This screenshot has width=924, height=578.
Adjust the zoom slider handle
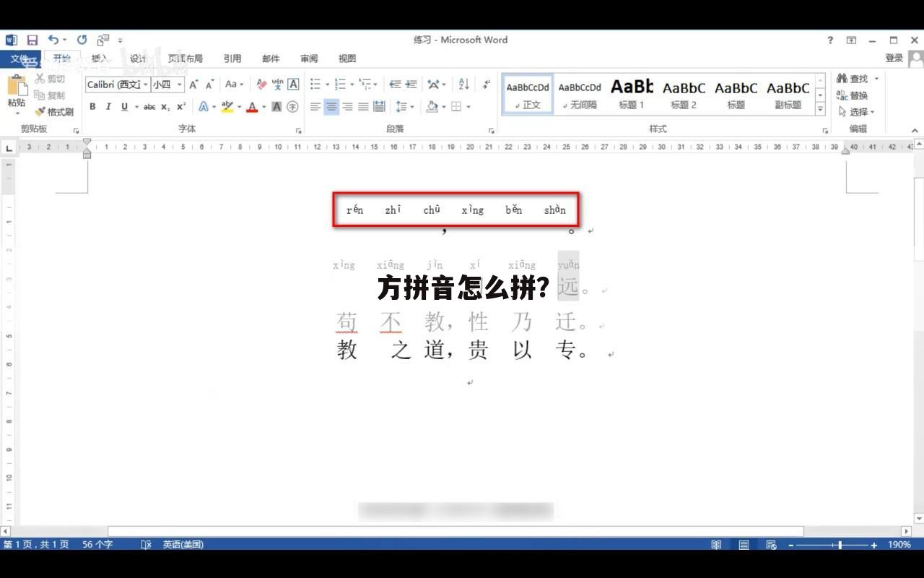840,545
